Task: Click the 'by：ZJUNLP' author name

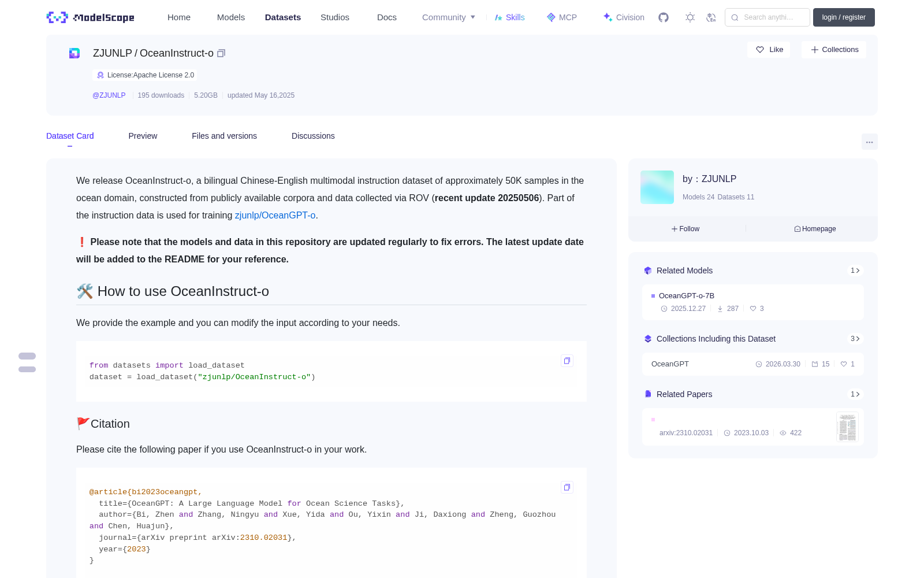Action: tap(709, 179)
